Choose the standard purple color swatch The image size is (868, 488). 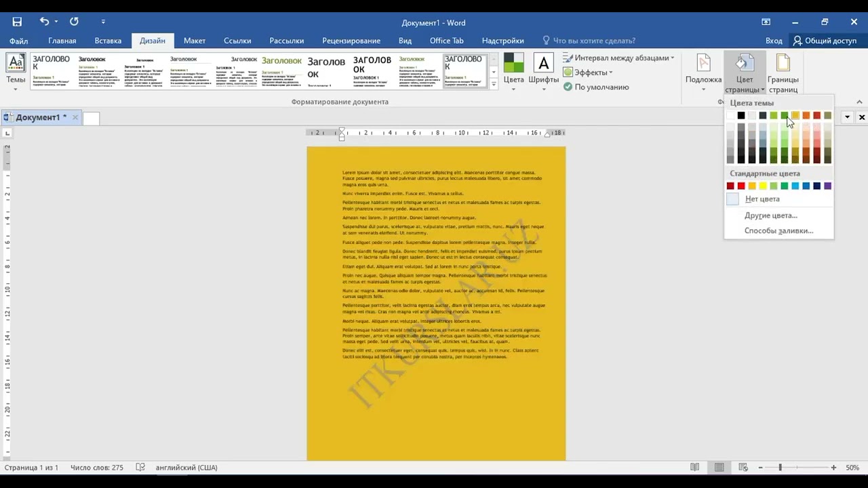coord(827,186)
